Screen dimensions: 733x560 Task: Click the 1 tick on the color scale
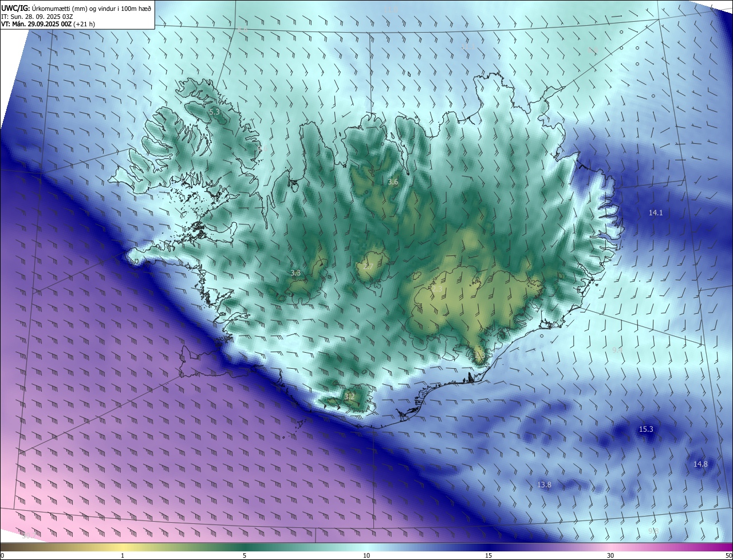(x=123, y=555)
